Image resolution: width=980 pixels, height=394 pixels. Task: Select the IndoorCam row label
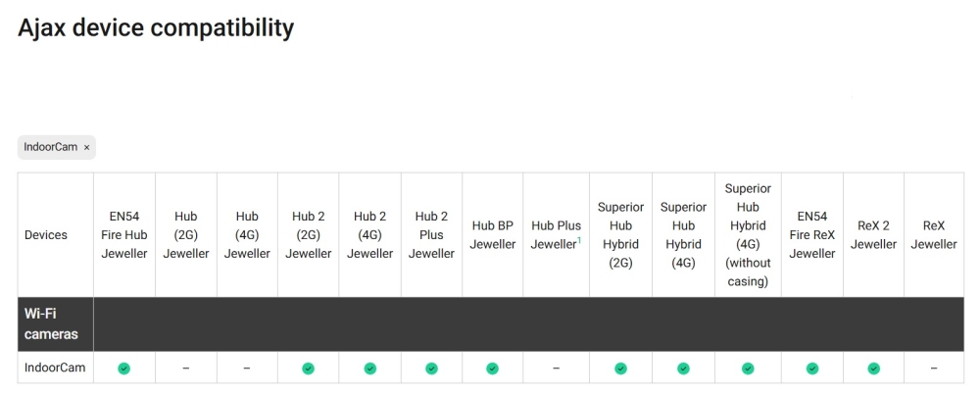click(55, 369)
